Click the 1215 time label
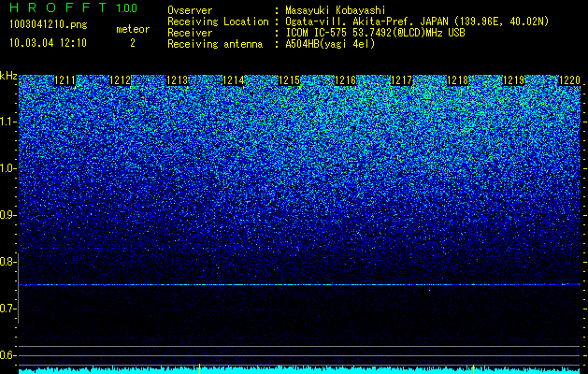588x374 pixels. click(x=290, y=80)
